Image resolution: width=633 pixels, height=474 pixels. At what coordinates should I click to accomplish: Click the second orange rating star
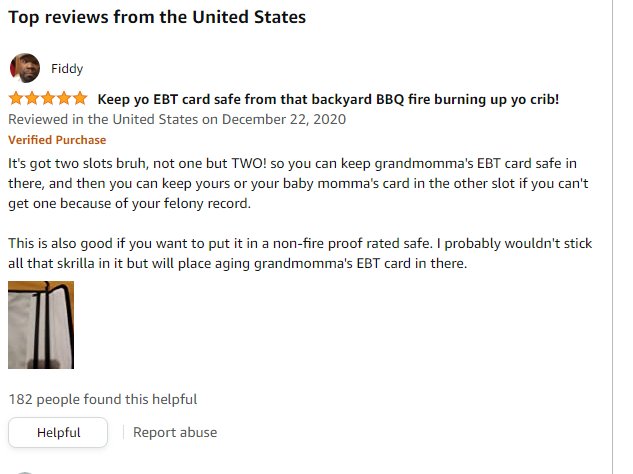(x=32, y=98)
